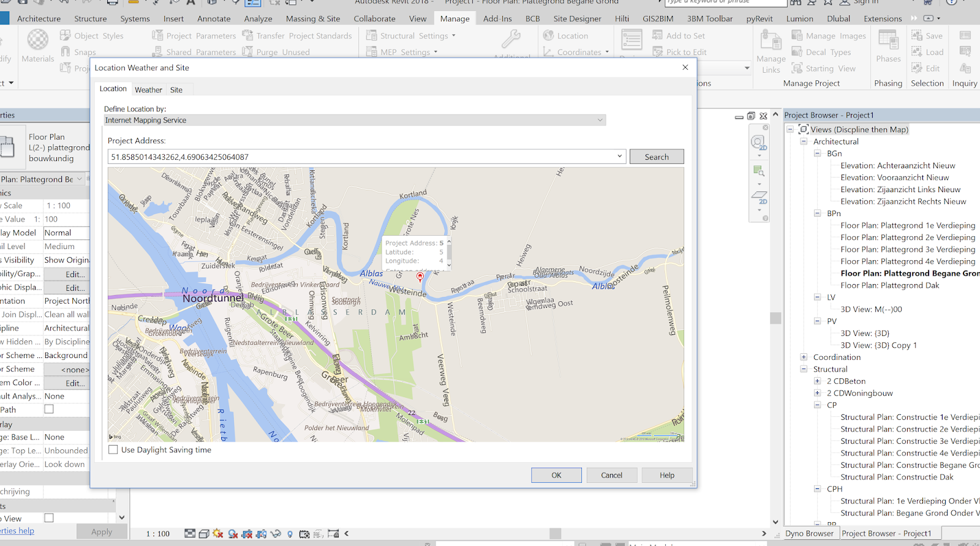This screenshot has height=546, width=980.
Task: Open the Materials tool in ribbon
Action: tap(38, 46)
